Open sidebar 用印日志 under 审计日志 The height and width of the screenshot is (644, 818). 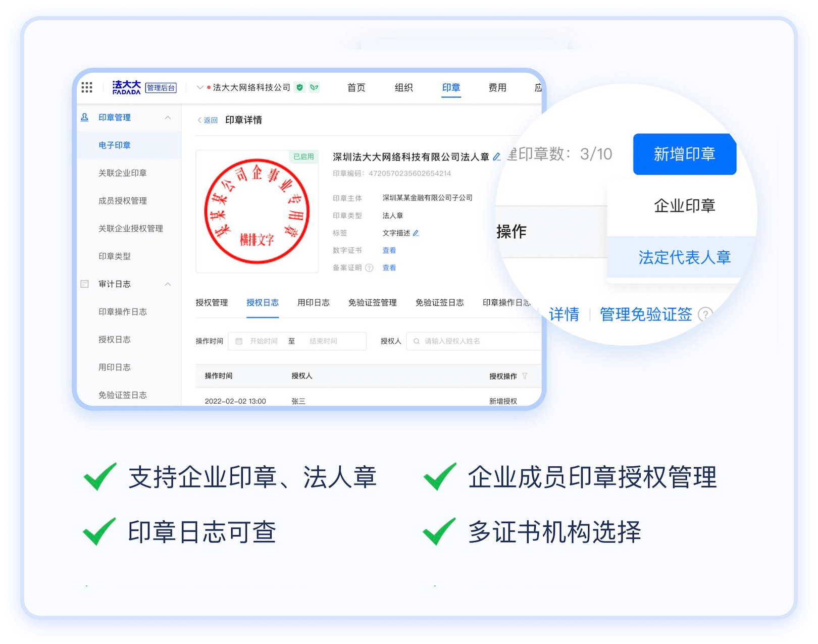pos(115,367)
